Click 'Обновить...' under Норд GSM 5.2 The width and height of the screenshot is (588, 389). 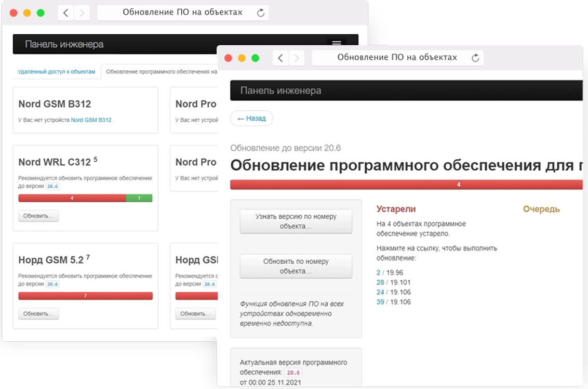pos(38,314)
